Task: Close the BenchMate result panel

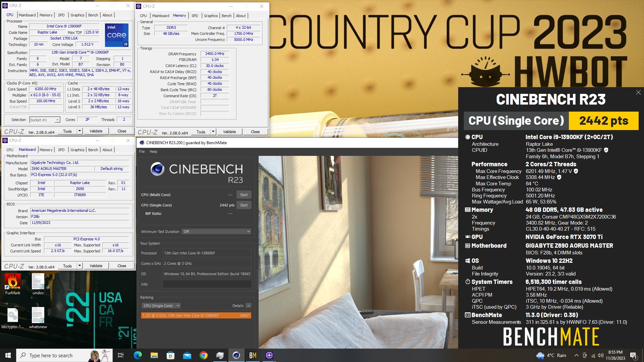Action: coord(638,93)
